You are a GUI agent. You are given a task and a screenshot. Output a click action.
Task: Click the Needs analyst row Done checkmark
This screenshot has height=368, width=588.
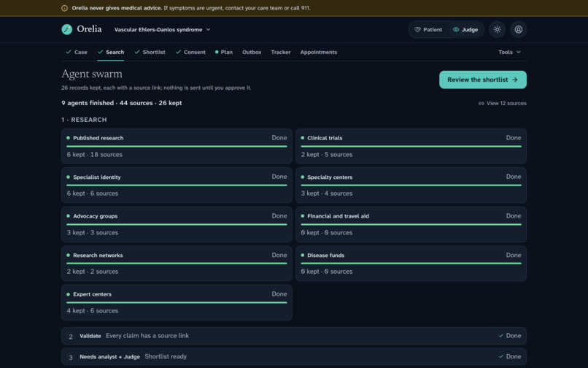click(501, 356)
